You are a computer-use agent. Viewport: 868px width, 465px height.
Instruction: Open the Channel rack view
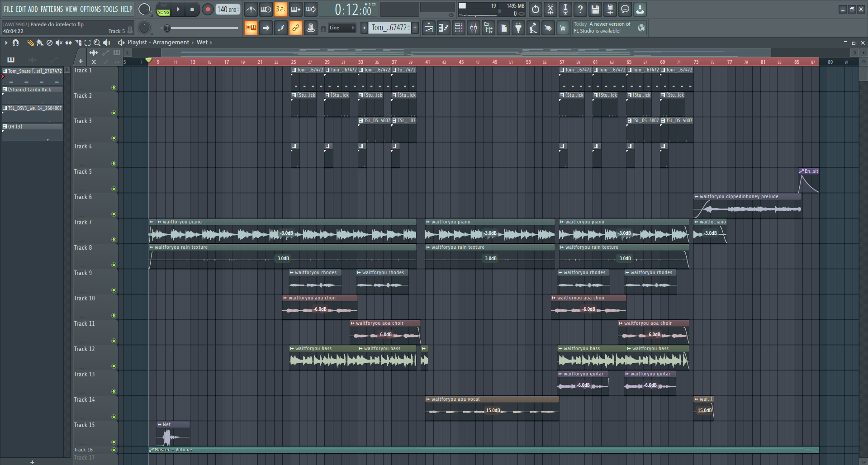click(459, 28)
